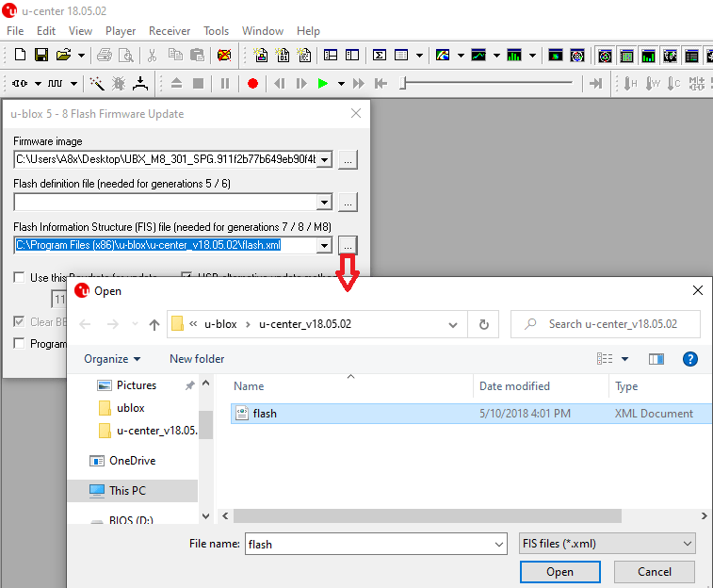Screen dimensions: 713x588
Task: Select the flash XML file row
Action: pos(471,414)
